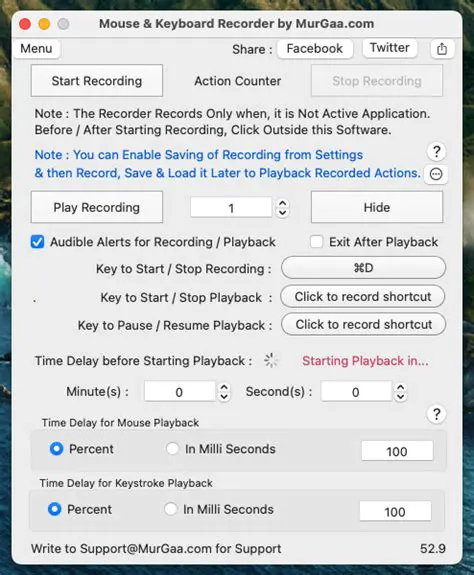Viewport: 474px width, 575px height.
Task: Click the spinning progress indicator
Action: (271, 360)
